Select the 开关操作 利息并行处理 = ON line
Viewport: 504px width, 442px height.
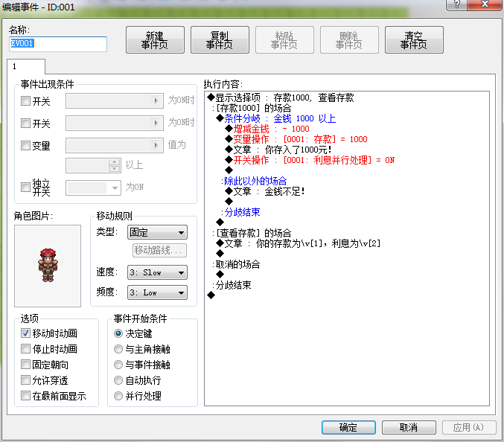[x=310, y=160]
